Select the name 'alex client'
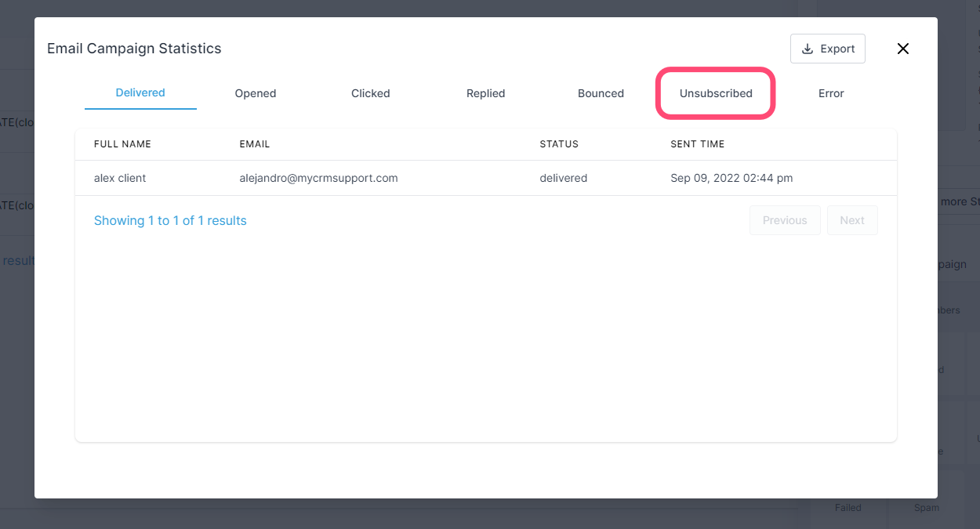980x529 pixels. 120,178
